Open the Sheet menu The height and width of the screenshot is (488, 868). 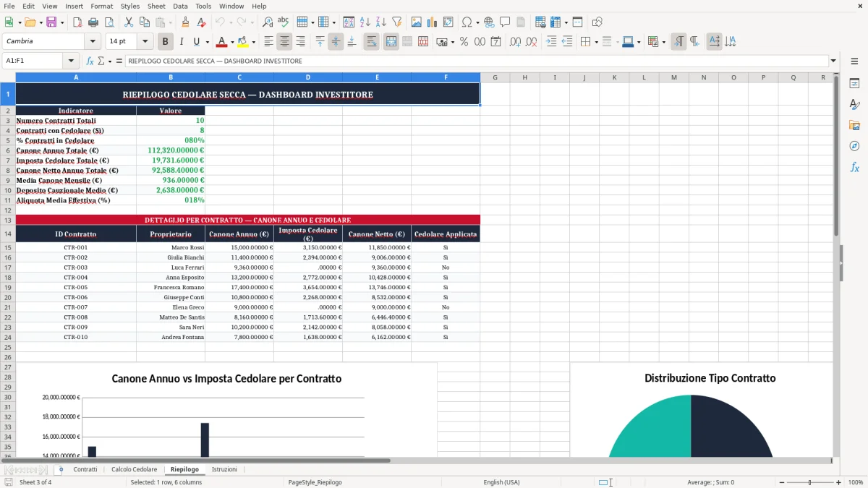(156, 6)
